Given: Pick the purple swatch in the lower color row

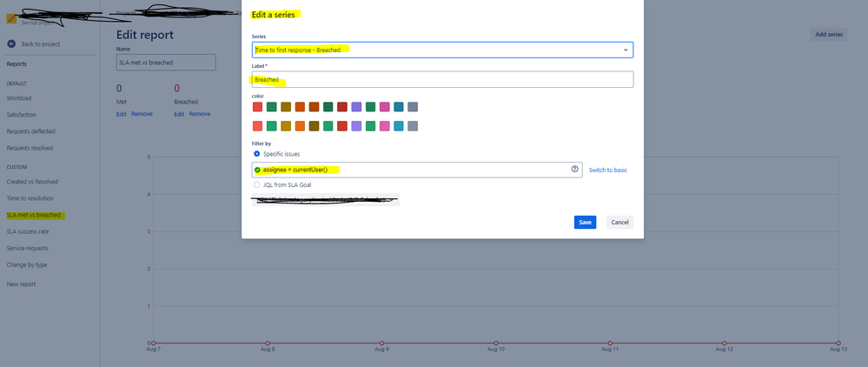Looking at the screenshot, I should click(x=356, y=126).
